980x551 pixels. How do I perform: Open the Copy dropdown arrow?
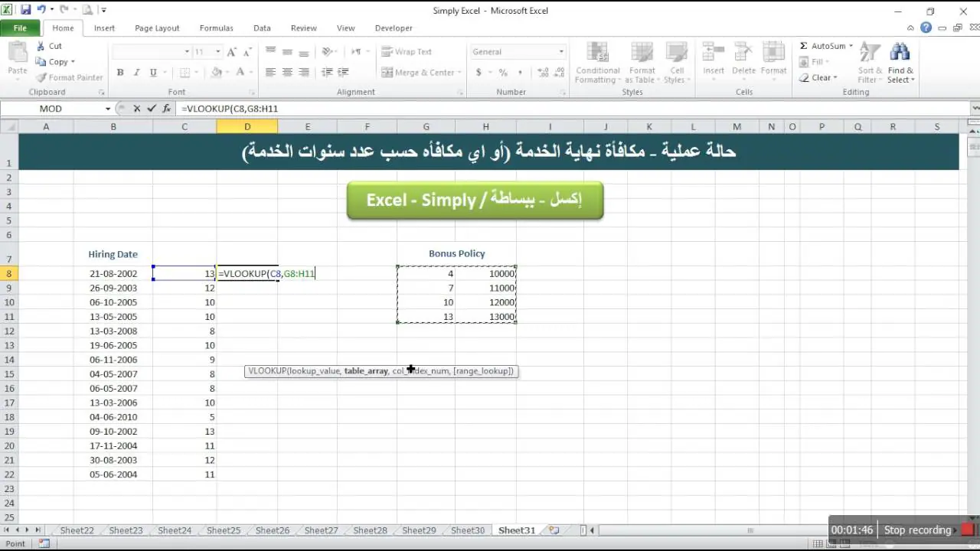(73, 62)
